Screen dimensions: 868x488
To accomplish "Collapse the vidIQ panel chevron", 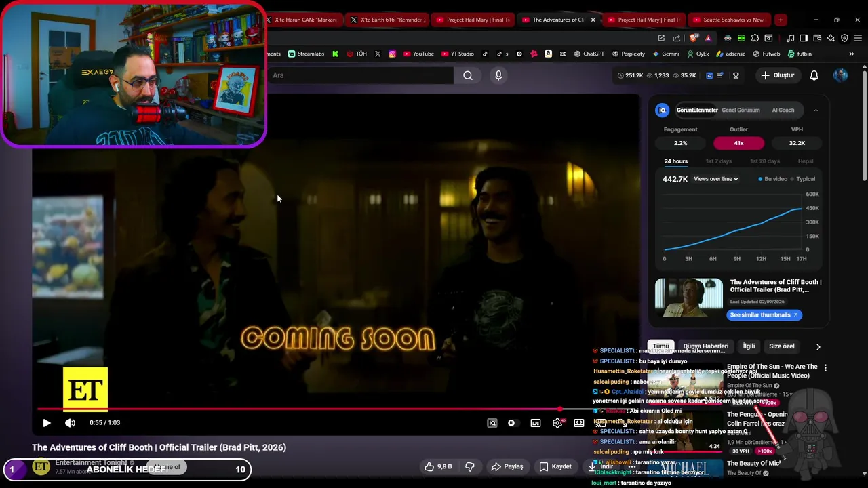I will pyautogui.click(x=816, y=110).
